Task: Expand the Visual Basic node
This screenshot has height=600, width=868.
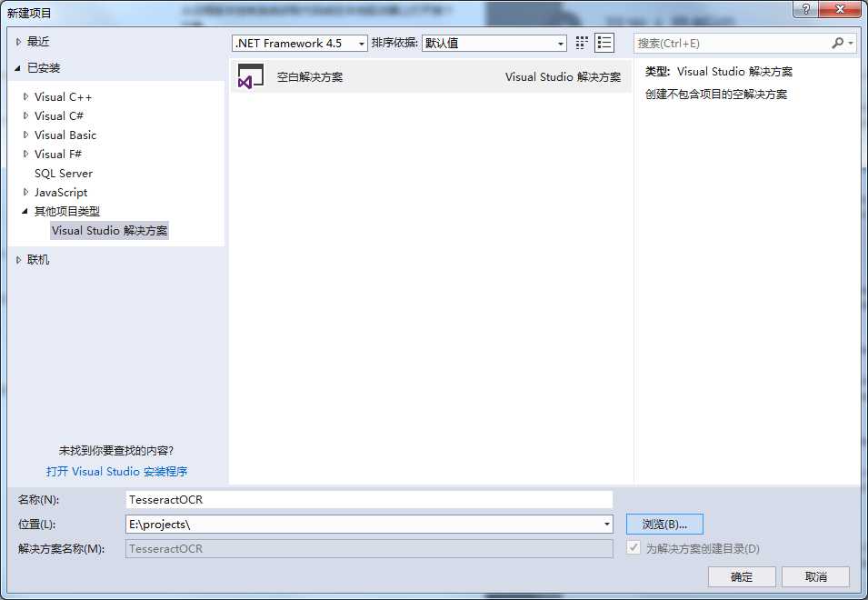Action: point(25,135)
